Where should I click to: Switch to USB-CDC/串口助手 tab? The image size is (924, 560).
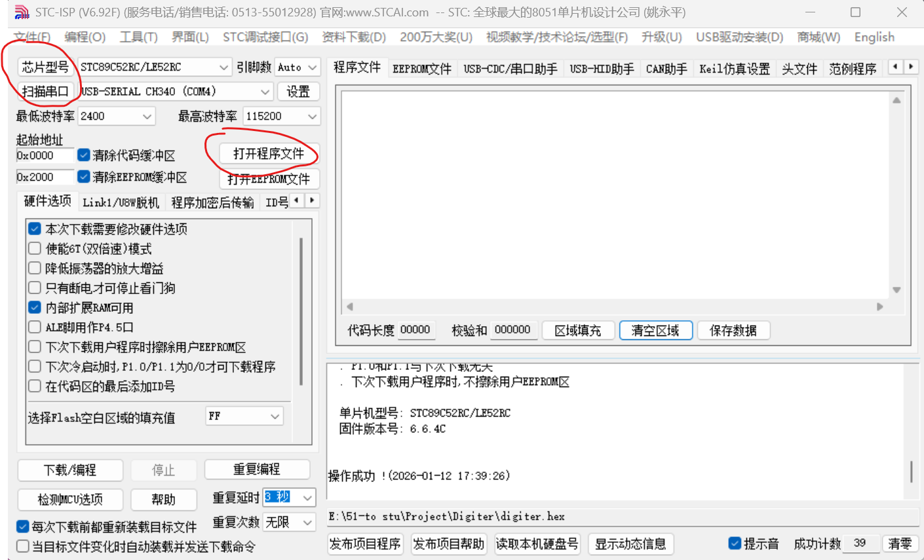[510, 69]
